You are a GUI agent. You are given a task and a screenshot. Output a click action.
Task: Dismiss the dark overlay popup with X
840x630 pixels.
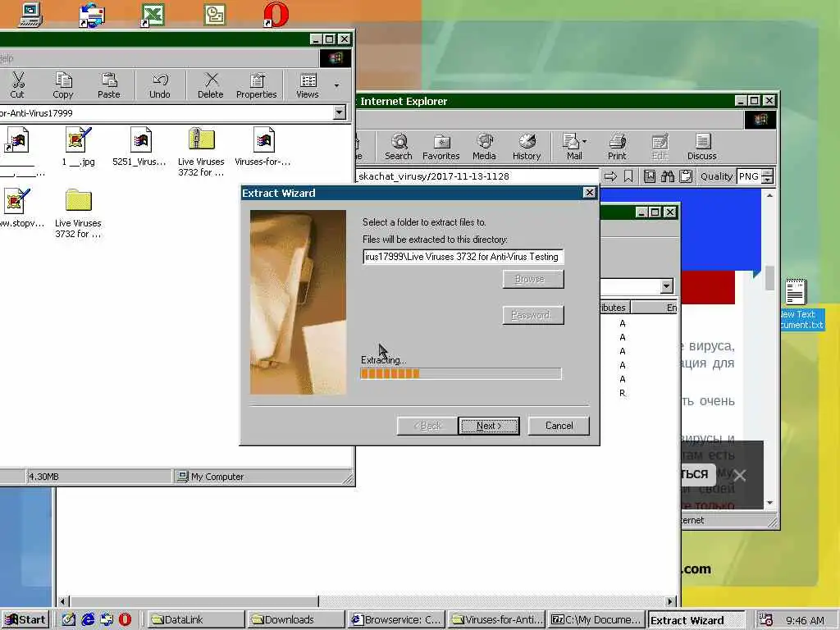pyautogui.click(x=740, y=475)
